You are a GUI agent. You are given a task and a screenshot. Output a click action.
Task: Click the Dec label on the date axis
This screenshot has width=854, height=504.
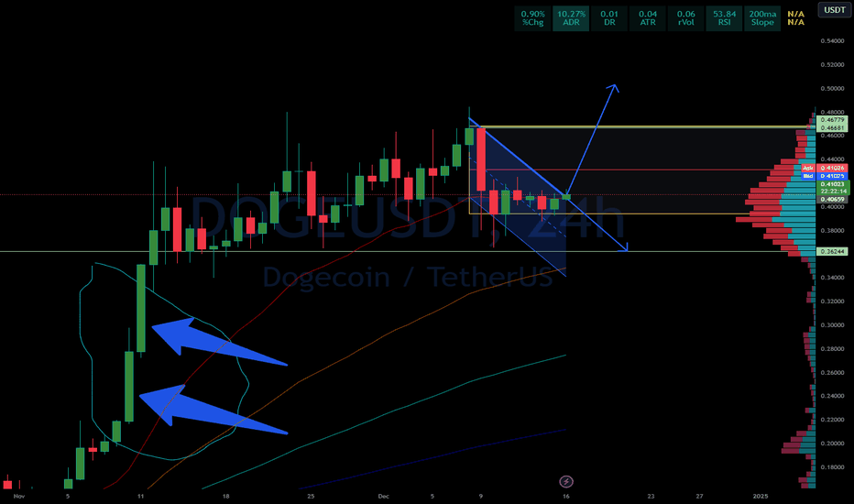383,497
